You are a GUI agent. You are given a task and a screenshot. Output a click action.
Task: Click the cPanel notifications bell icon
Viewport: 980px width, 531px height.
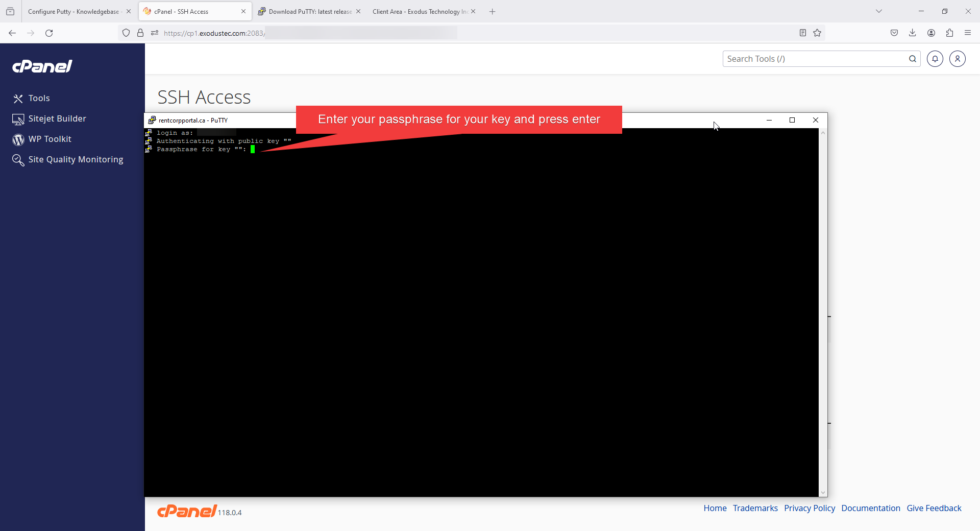[x=935, y=59]
